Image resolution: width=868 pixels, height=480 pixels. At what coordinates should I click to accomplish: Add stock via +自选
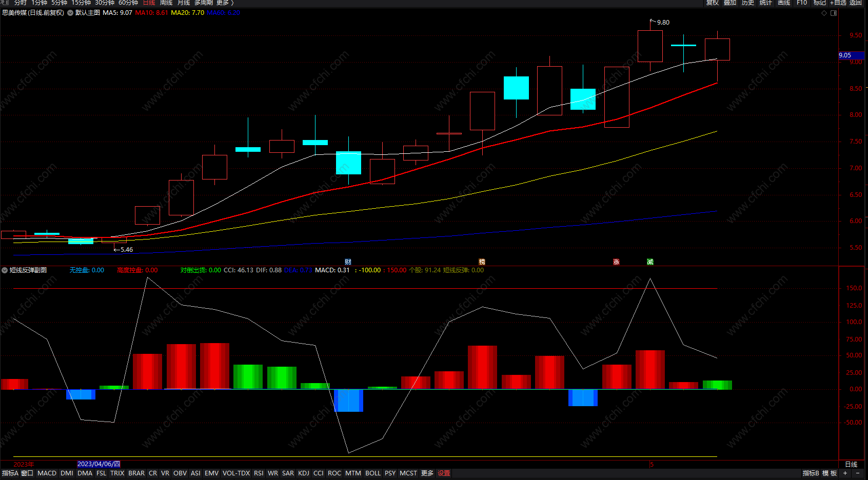[x=838, y=3]
